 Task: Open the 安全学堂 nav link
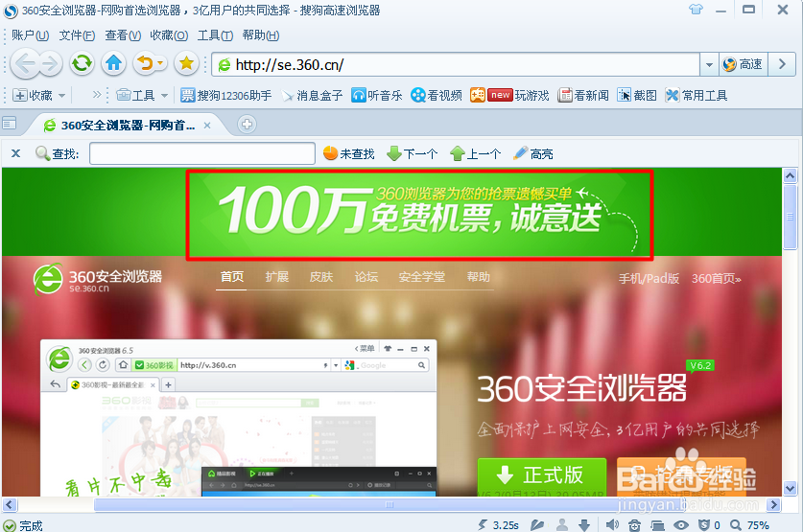(x=422, y=277)
